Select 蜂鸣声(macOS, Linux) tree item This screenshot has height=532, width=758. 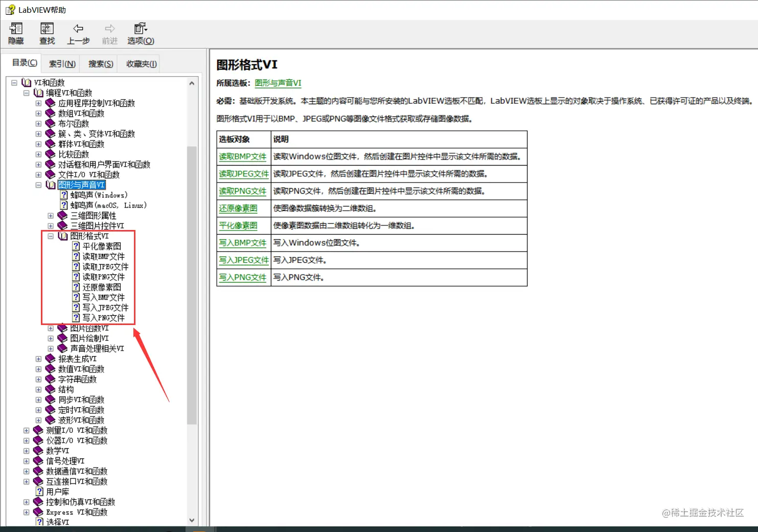(x=108, y=205)
